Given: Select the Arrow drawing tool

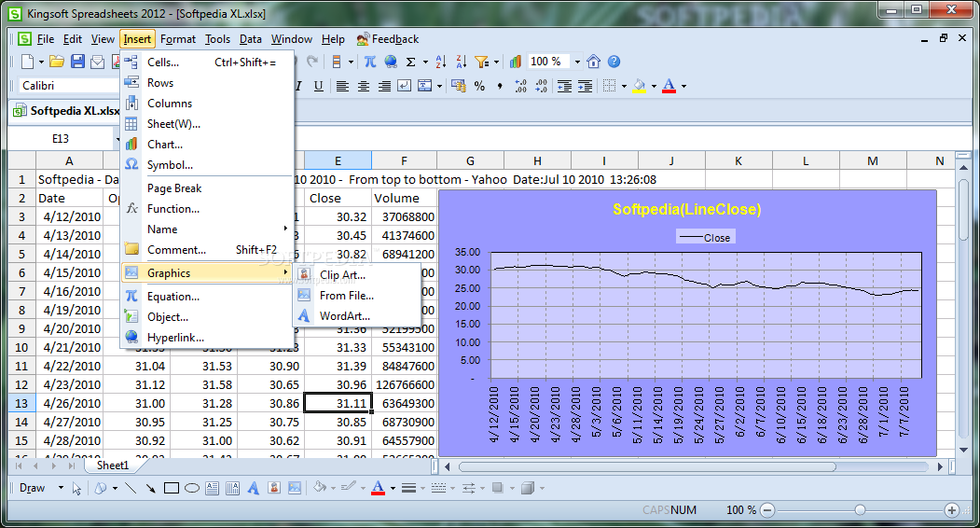Looking at the screenshot, I should click(151, 488).
